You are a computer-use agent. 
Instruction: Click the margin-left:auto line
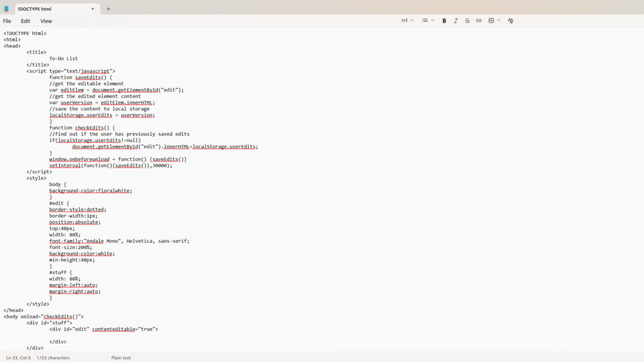(73, 285)
